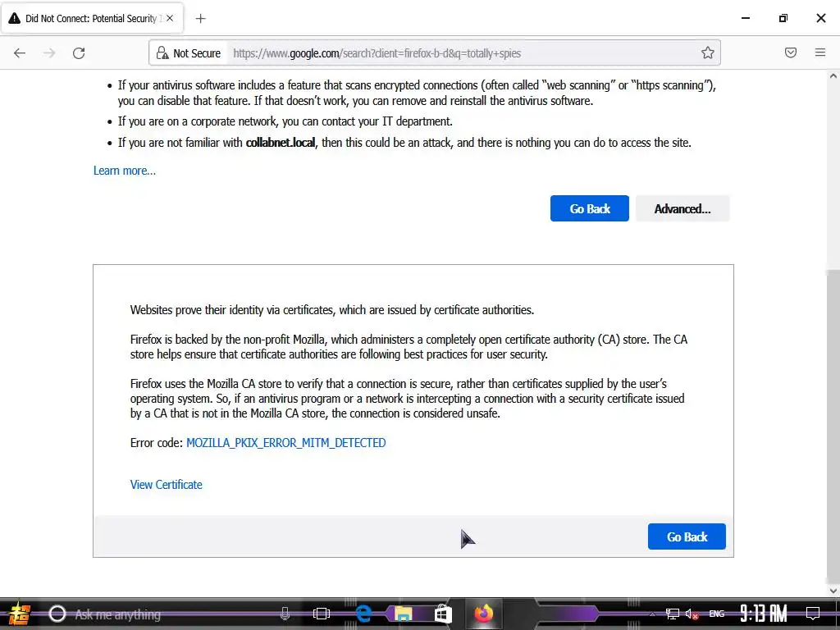Bookmark this page with the star icon
This screenshot has height=630, width=840.
click(708, 52)
